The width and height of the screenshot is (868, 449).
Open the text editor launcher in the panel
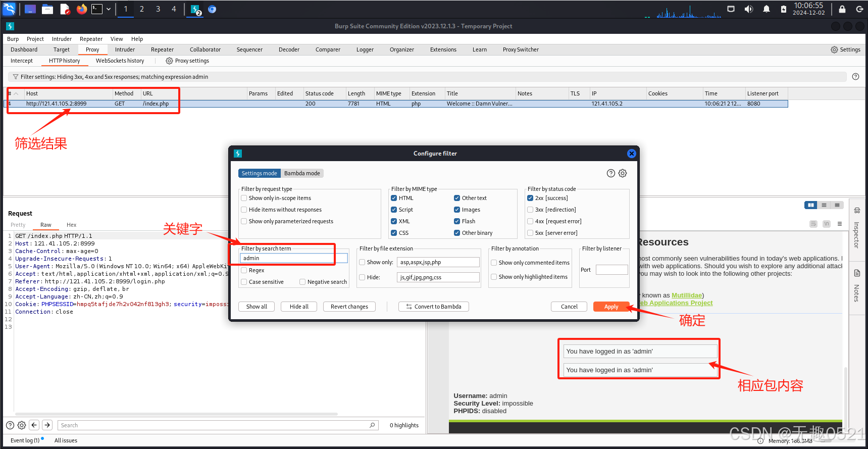tap(65, 9)
